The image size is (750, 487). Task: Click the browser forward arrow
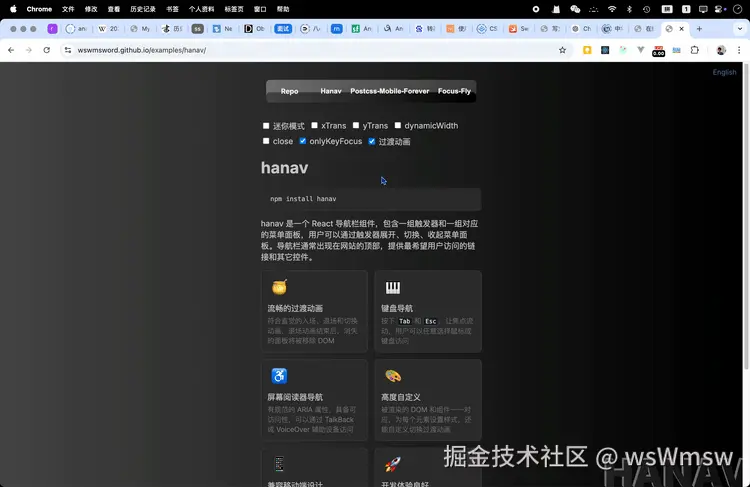pyautogui.click(x=29, y=50)
